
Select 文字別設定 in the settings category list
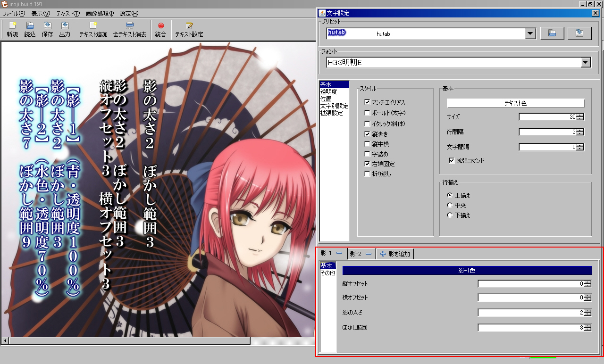coord(335,106)
